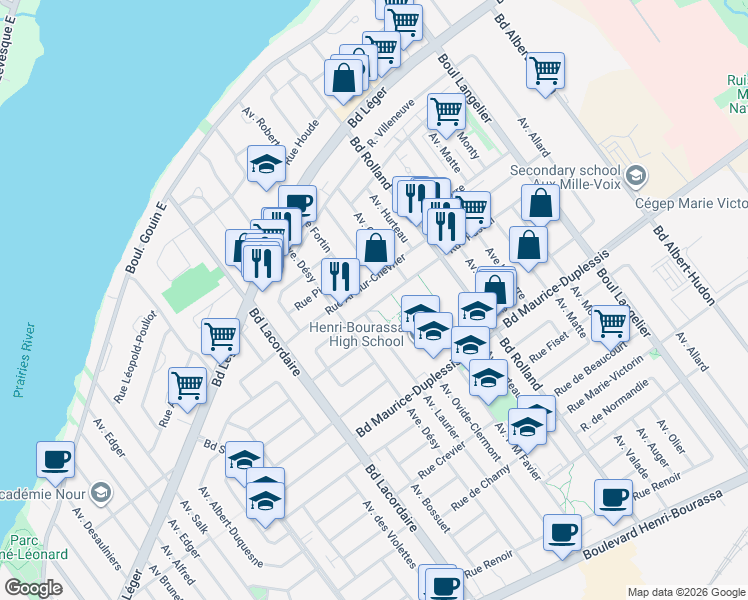Select the grocery cart marker west of Bd Lacordaire
Screen dimensions: 748x600
click(220, 338)
